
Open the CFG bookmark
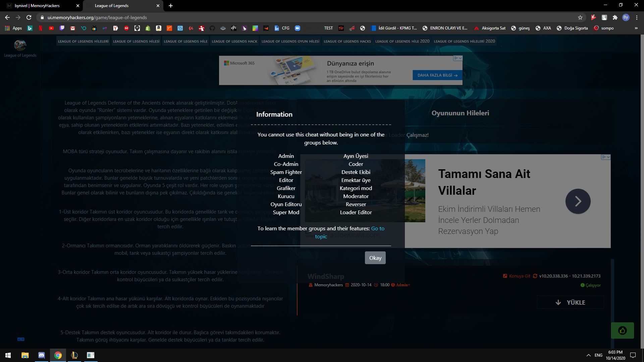pos(282,28)
